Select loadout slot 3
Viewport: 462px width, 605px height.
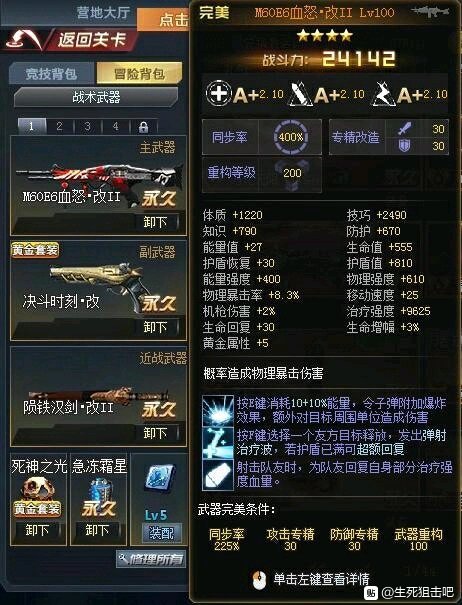[x=88, y=127]
